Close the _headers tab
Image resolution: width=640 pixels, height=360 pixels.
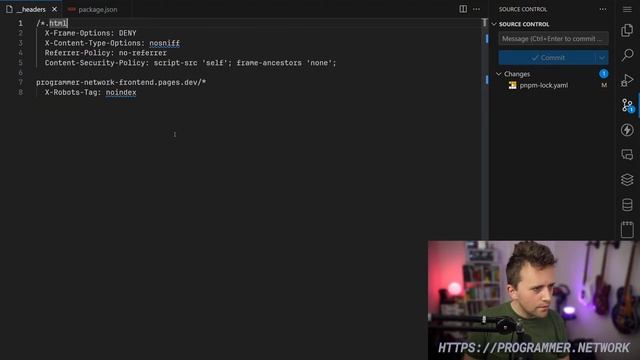(54, 9)
